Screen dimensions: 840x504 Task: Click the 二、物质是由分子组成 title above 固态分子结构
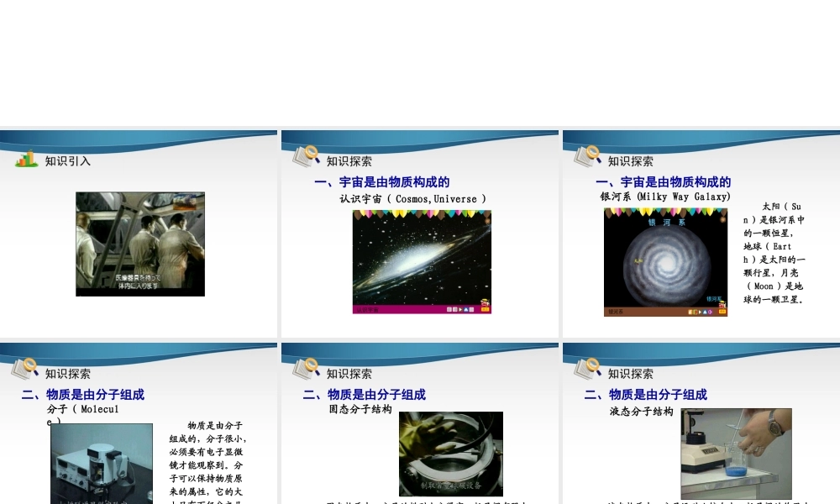tap(365, 395)
